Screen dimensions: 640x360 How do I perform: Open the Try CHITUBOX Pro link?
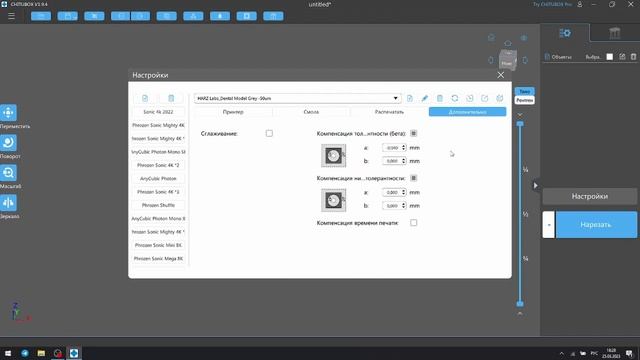(552, 4)
